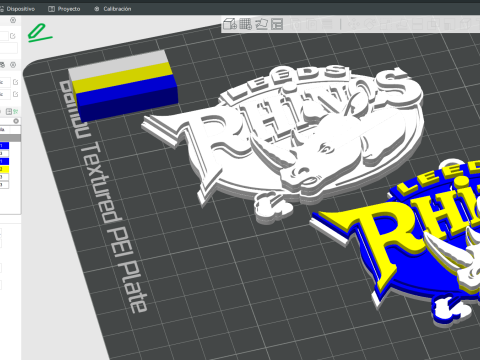This screenshot has height=360, width=480.
Task: Select the Rotate tool in toolbar
Action: click(369, 24)
